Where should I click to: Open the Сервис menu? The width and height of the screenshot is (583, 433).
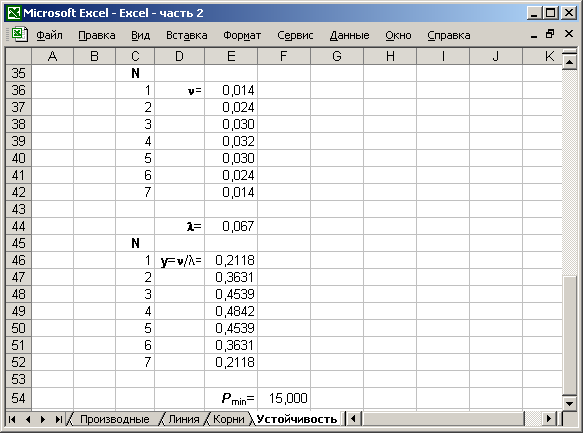[295, 35]
